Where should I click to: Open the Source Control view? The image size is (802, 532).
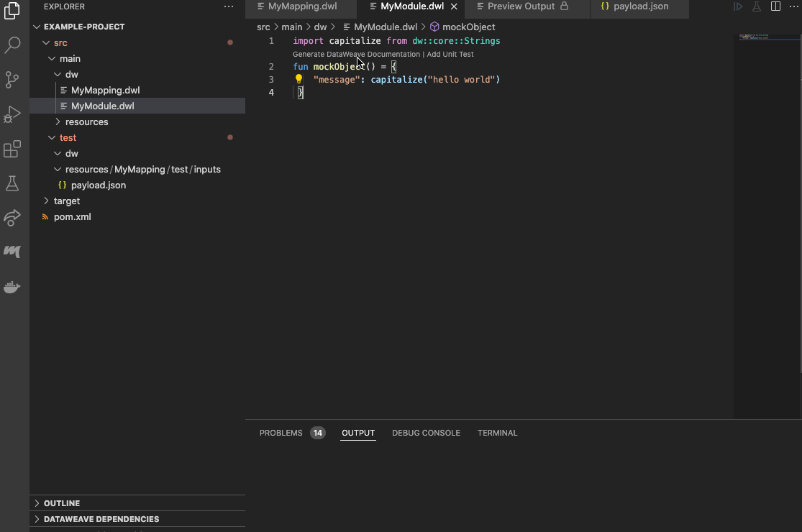12,79
